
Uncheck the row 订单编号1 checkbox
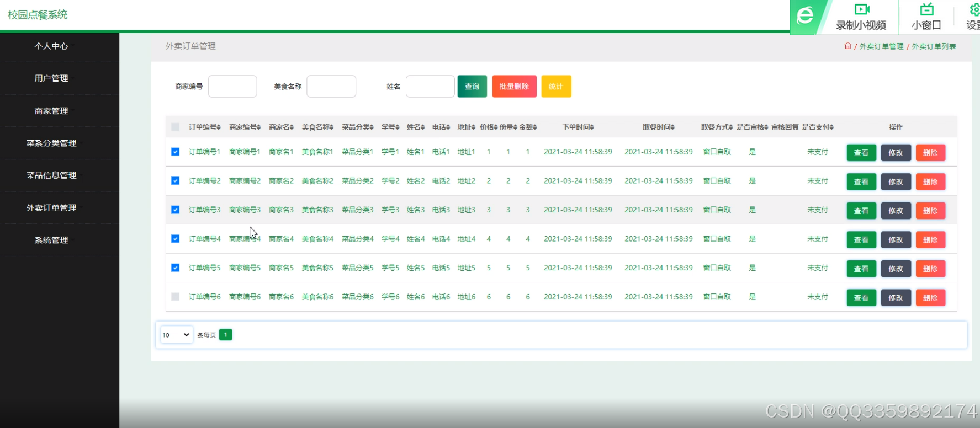click(x=175, y=152)
